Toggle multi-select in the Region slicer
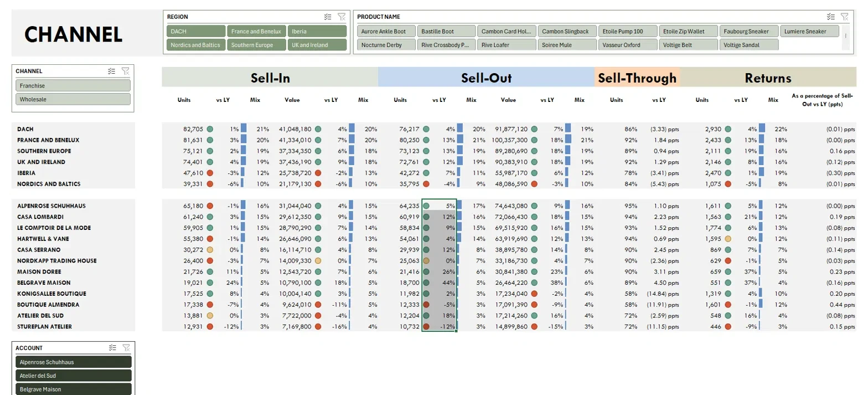The image size is (868, 395). coord(328,17)
